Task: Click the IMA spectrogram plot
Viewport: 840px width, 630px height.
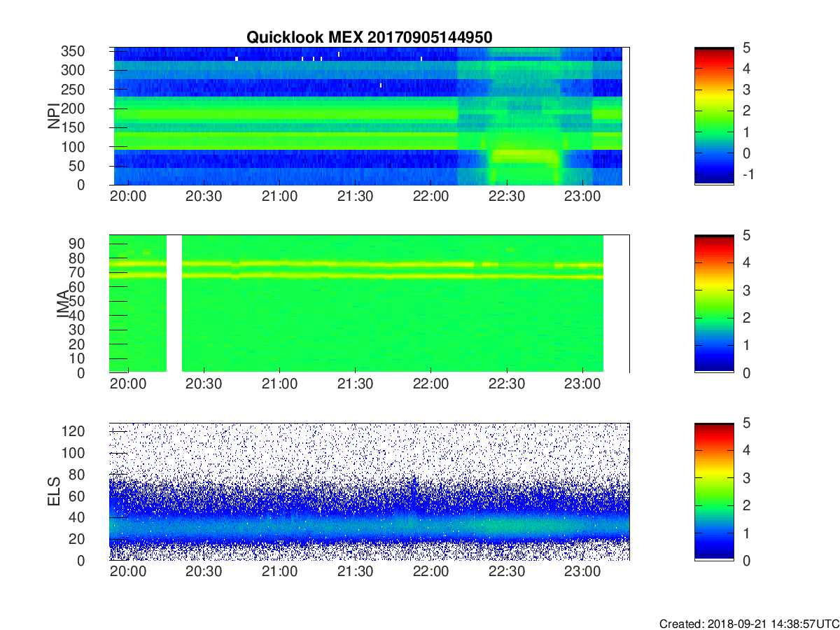Action: (x=370, y=304)
